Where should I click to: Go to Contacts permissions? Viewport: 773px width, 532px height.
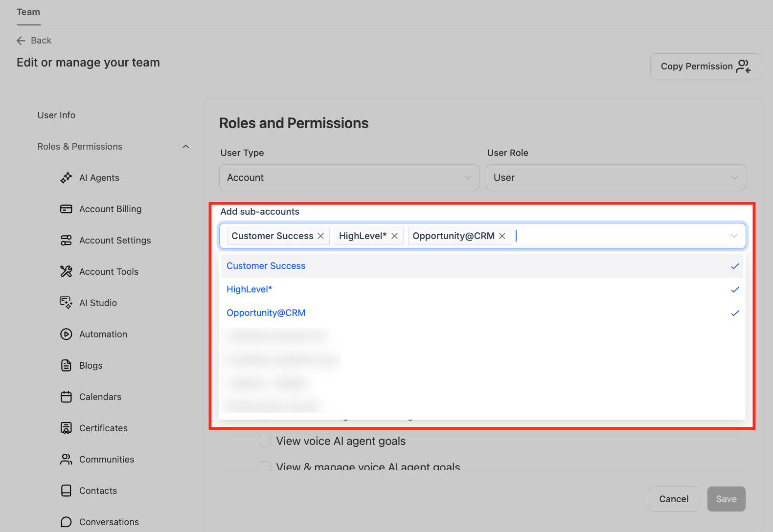(98, 491)
